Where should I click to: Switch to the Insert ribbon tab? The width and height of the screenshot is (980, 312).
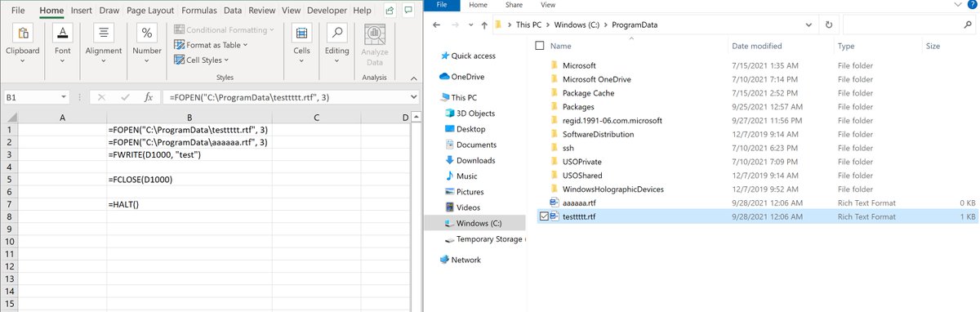[81, 11]
